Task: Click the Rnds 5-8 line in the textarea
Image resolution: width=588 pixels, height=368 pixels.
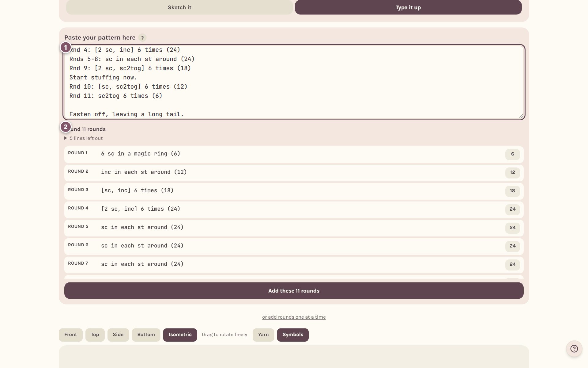Action: 132,59
